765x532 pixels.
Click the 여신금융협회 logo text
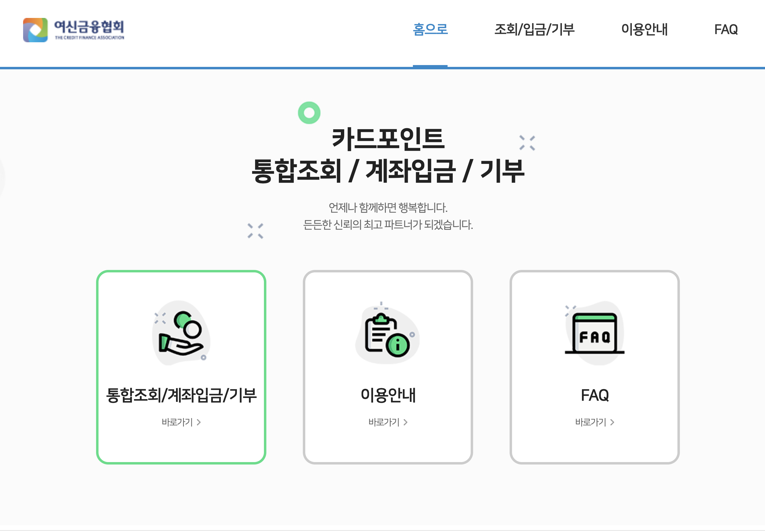[89, 27]
